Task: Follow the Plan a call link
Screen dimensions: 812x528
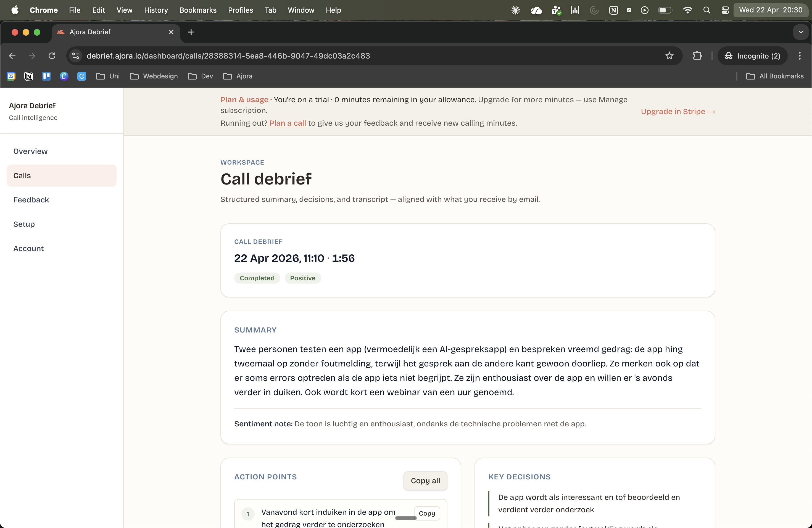Action: click(288, 123)
